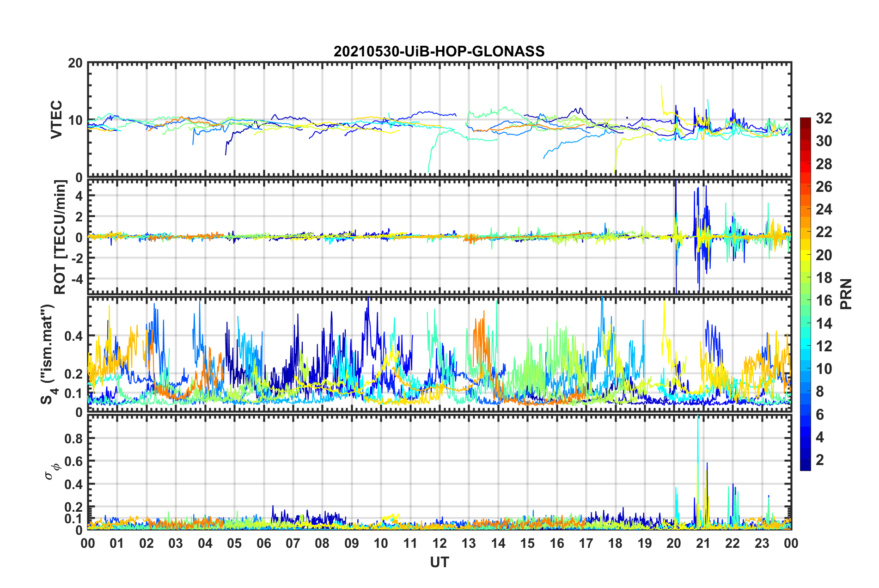879x588 pixels.
Task: Select x-axis hour tick label 01
Action: coord(117,543)
